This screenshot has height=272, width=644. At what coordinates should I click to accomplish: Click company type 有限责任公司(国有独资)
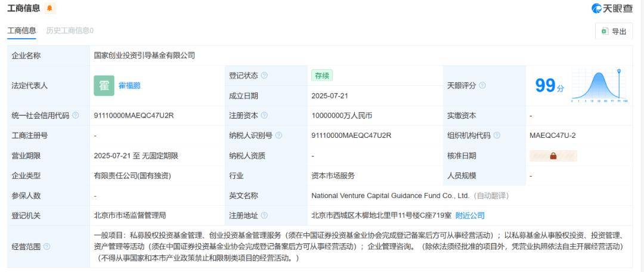132,176
